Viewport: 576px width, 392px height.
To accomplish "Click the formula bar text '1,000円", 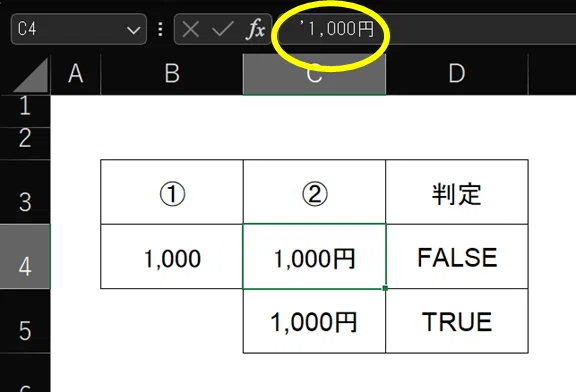I will coord(337,29).
